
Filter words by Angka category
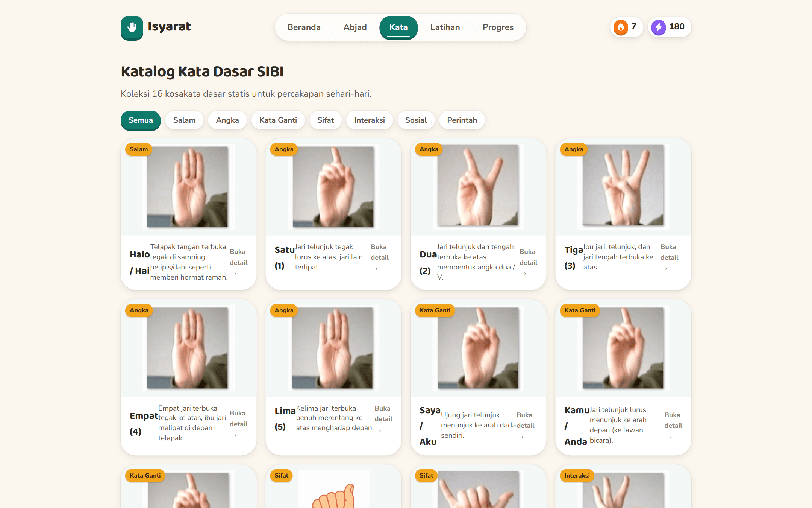click(227, 120)
